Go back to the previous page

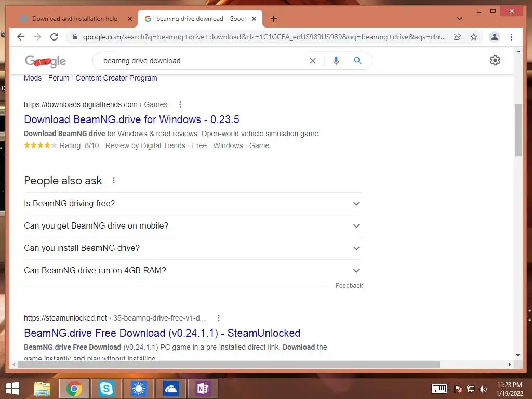[21, 37]
